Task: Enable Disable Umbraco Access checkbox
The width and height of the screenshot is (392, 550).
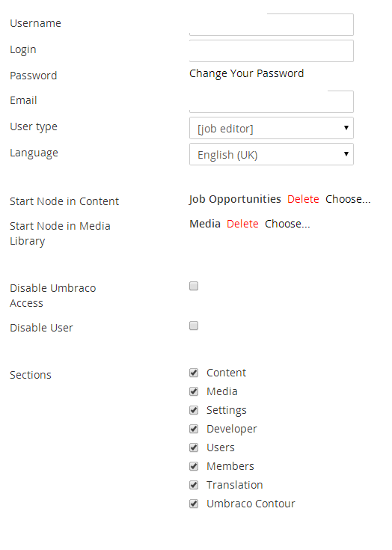Action: coord(194,286)
